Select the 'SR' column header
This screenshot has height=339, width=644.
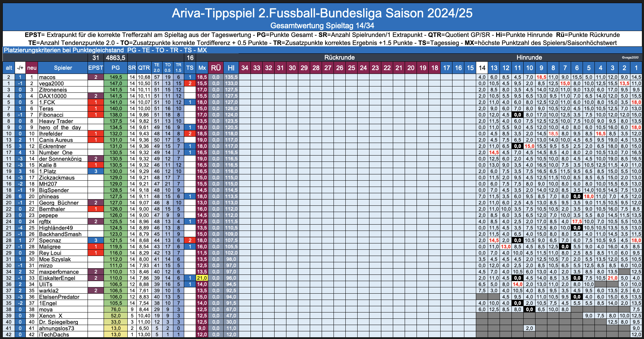[132, 68]
